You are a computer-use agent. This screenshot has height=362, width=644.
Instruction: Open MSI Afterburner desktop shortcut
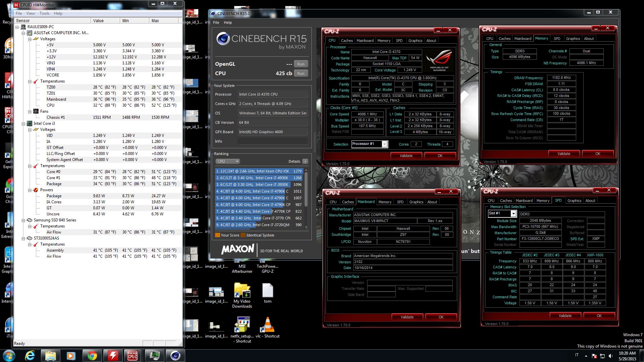tap(242, 268)
